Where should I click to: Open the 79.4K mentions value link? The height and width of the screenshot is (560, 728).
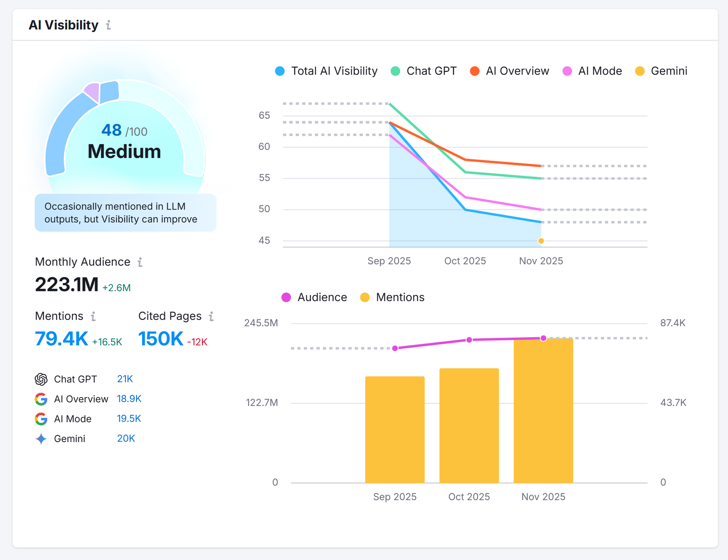pos(61,339)
